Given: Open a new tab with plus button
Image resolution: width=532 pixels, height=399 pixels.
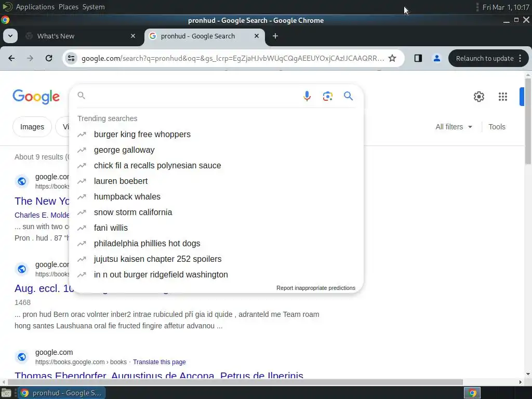Looking at the screenshot, I should [x=275, y=36].
